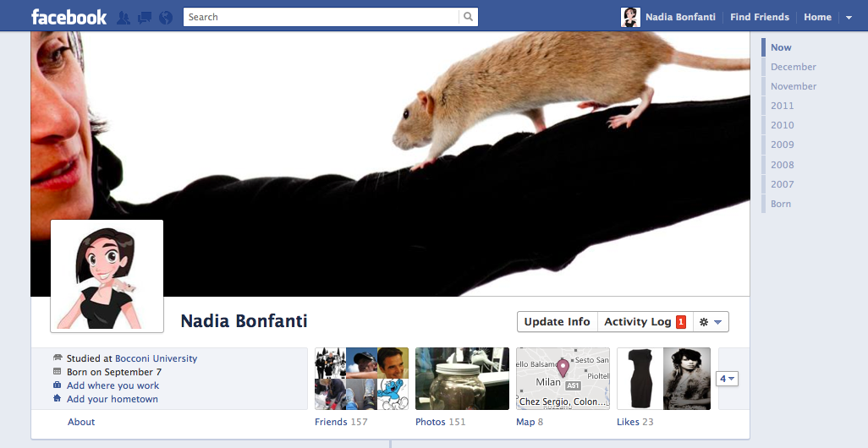Click the Update Info button

point(557,322)
